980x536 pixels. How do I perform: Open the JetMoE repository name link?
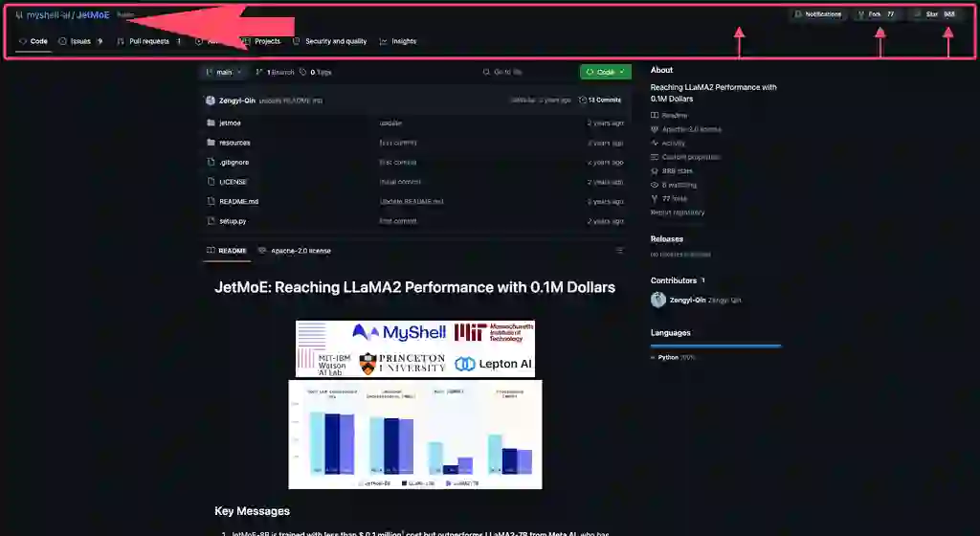pyautogui.click(x=93, y=15)
